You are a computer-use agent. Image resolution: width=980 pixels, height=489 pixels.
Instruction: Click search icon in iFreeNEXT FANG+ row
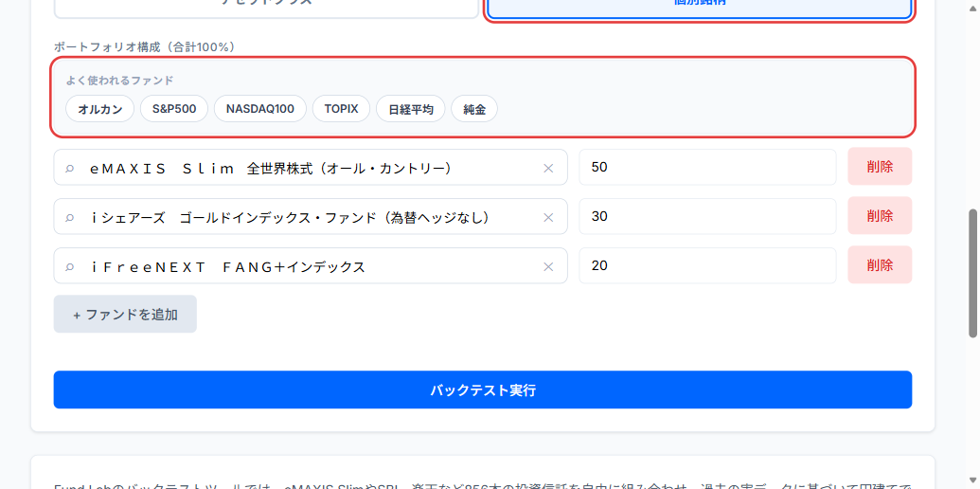(70, 266)
